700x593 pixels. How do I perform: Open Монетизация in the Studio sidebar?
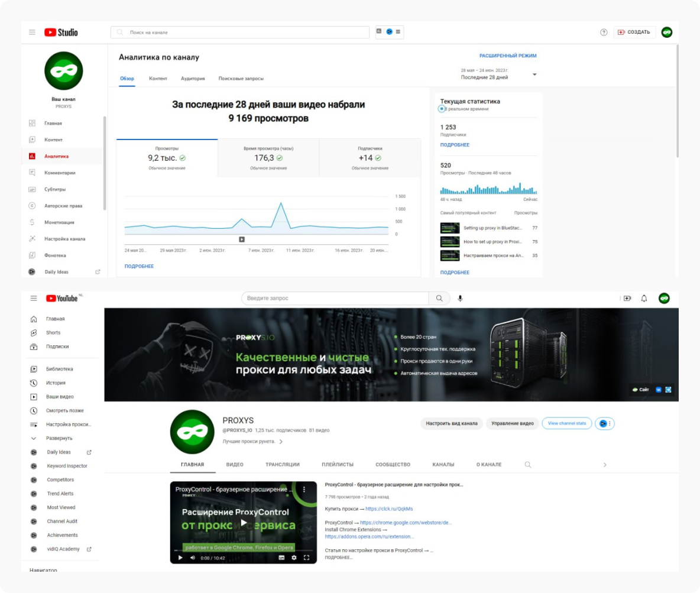(63, 222)
